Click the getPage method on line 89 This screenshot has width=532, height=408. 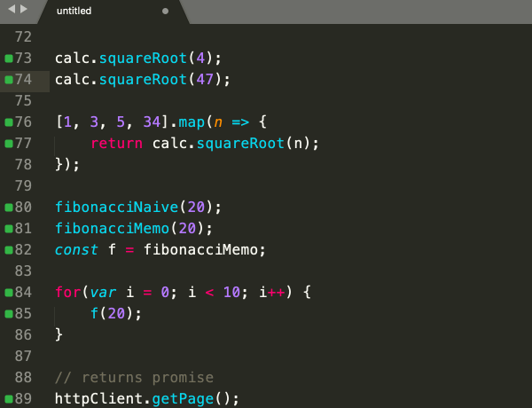(183, 399)
